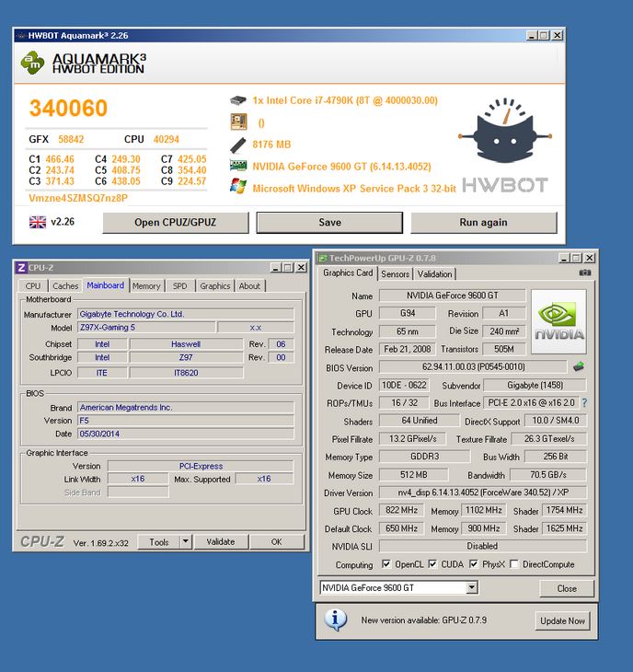This screenshot has height=672, width=633.
Task: Click the LPCIO IT8620 field
Action: pos(186,373)
